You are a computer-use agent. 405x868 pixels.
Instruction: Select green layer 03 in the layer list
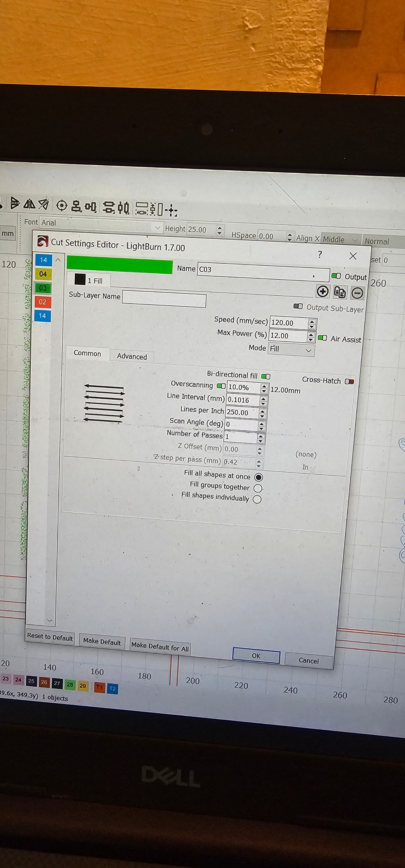point(43,288)
